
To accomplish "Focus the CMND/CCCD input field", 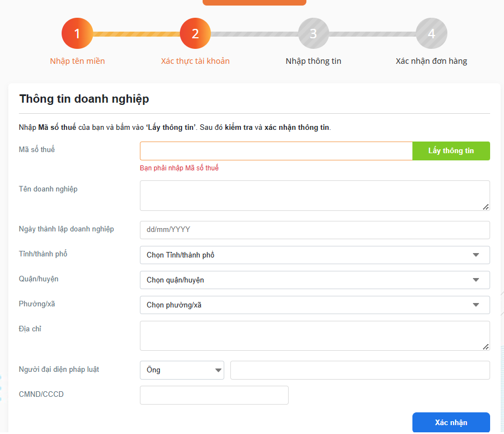I will coord(214,395).
